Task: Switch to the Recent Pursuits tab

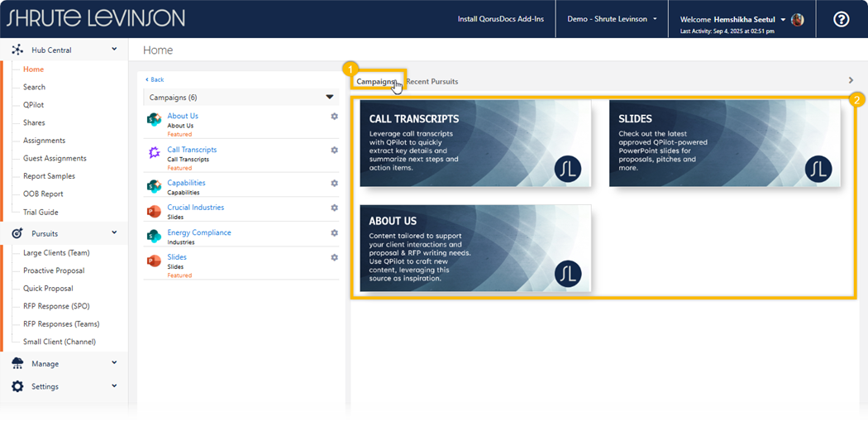Action: tap(432, 82)
